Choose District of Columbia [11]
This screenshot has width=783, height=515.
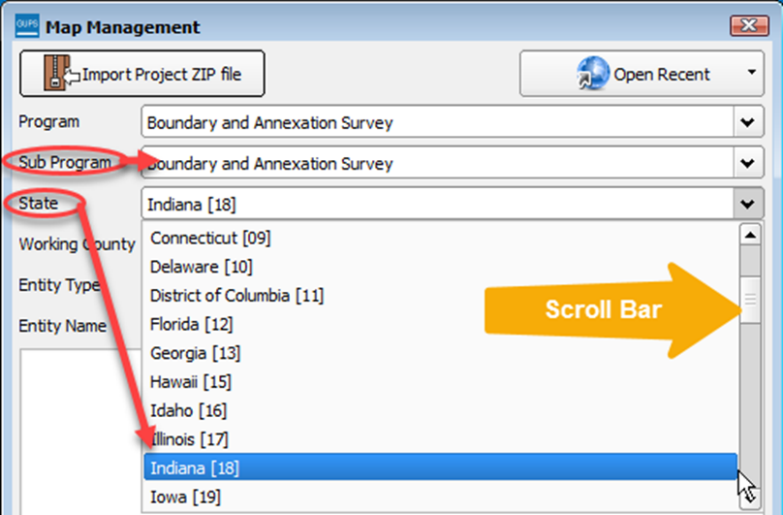click(x=236, y=296)
